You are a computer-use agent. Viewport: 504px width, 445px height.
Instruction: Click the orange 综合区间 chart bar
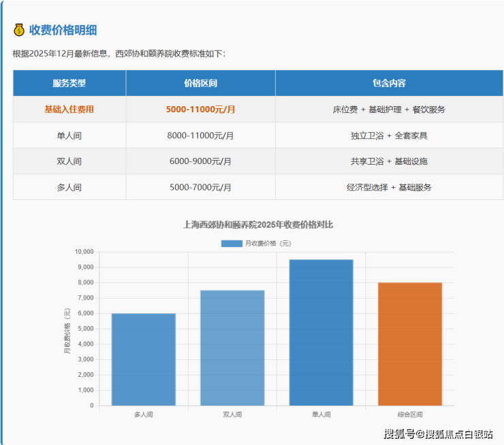click(x=410, y=344)
